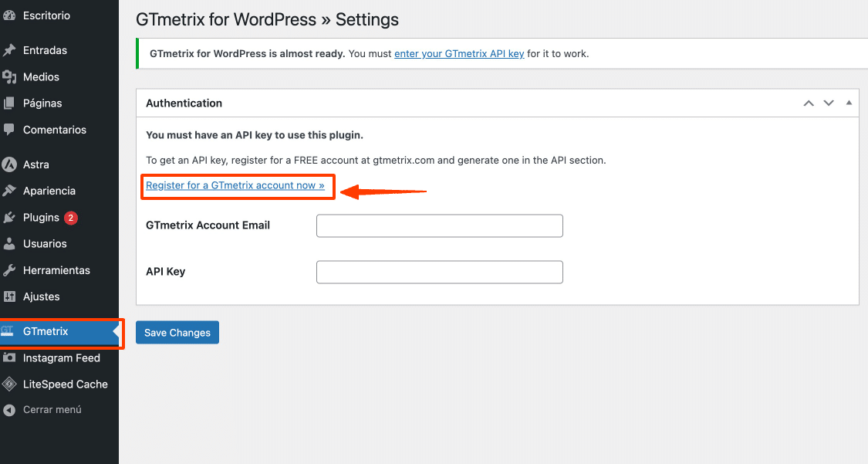Click the LiteSpeed Cache diamond icon
The image size is (868, 464).
coord(8,384)
